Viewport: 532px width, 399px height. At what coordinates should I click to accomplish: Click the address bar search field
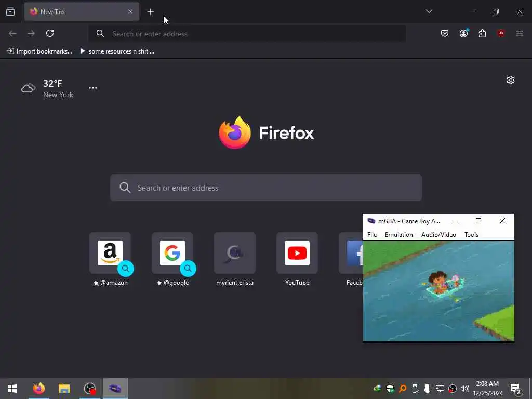pyautogui.click(x=247, y=34)
